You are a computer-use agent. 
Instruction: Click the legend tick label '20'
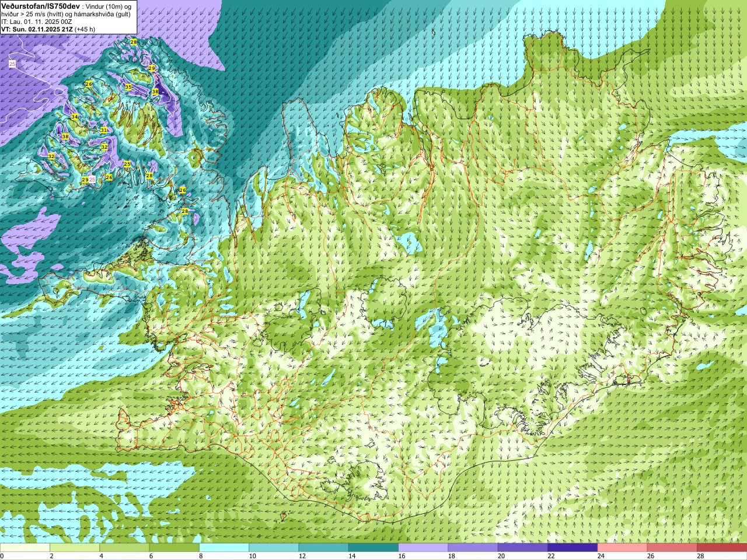click(x=501, y=556)
